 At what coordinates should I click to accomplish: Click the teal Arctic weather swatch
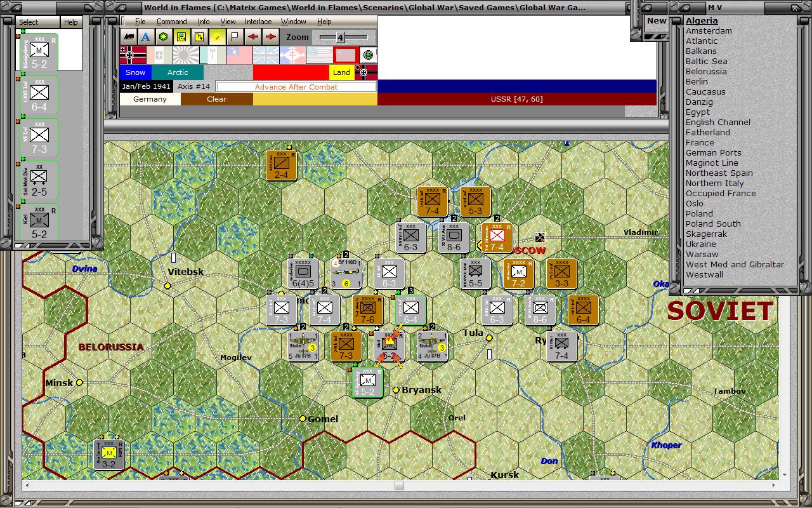(178, 72)
